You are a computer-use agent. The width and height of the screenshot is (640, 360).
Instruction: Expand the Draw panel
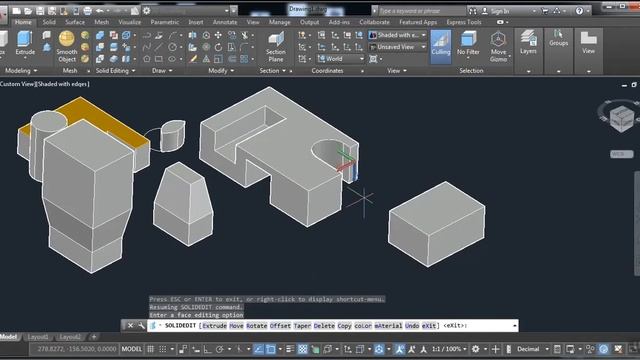[x=162, y=71]
